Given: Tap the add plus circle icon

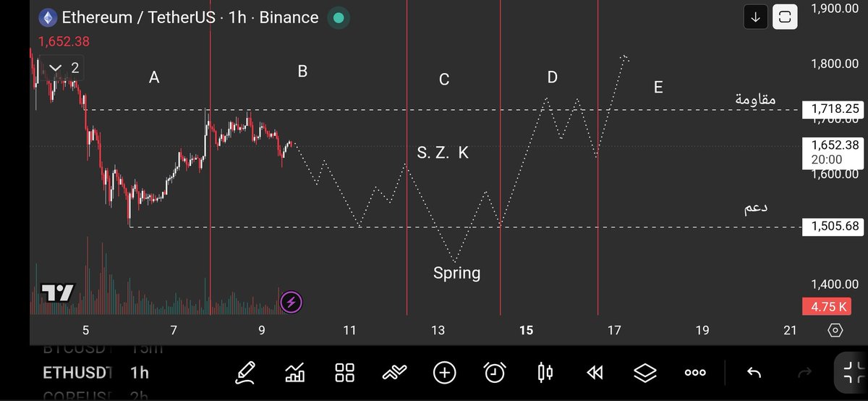Looking at the screenshot, I should pyautogui.click(x=444, y=373).
